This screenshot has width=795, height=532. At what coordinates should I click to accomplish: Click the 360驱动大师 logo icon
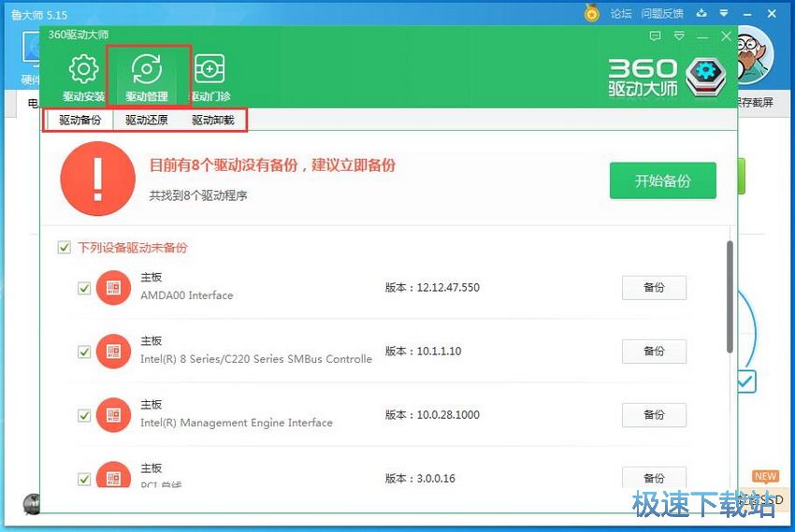706,77
